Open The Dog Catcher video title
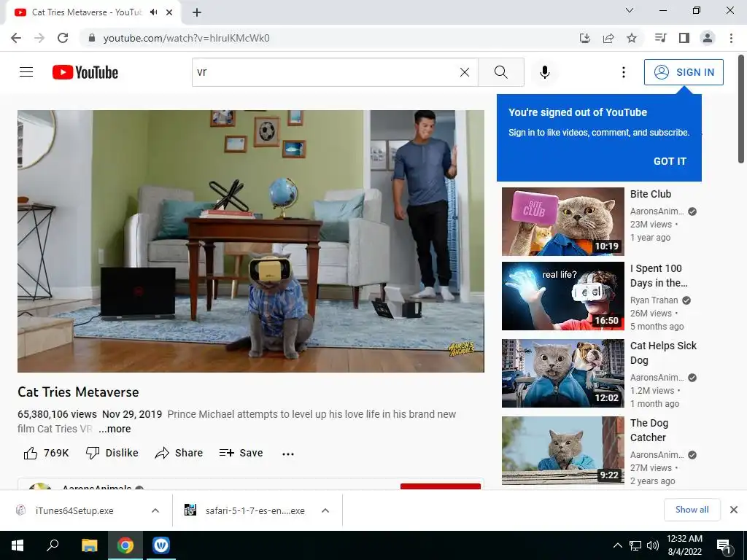The width and height of the screenshot is (747, 560). coord(649,430)
